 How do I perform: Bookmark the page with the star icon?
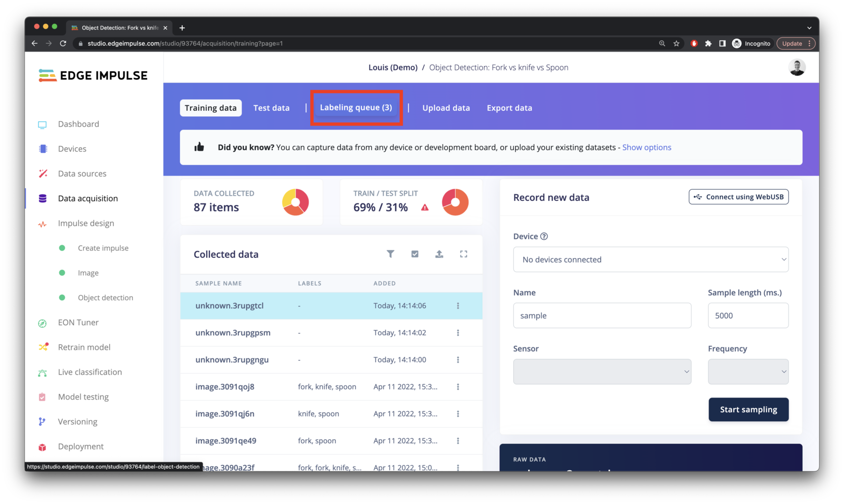[x=676, y=43]
